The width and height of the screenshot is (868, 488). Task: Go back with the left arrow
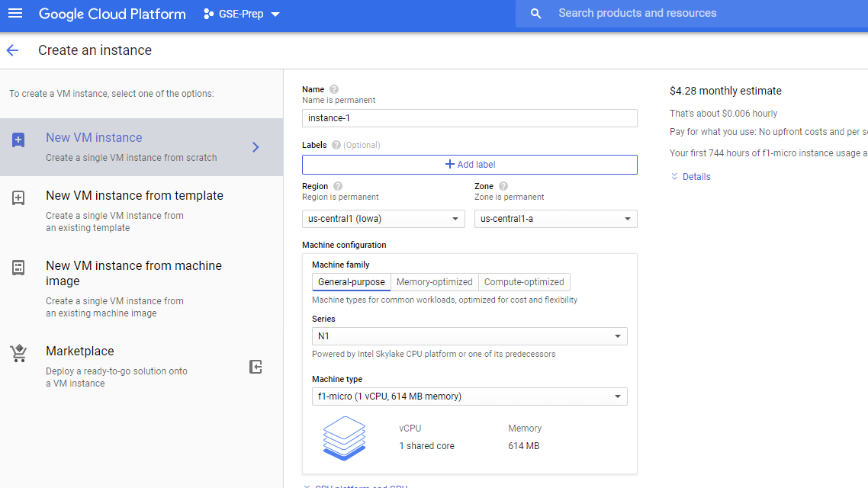13,50
